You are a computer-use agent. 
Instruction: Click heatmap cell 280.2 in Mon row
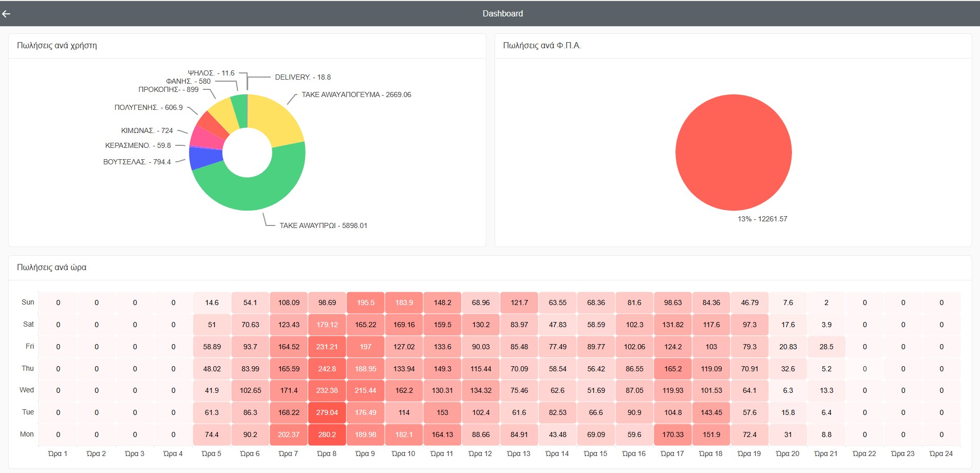click(x=327, y=434)
